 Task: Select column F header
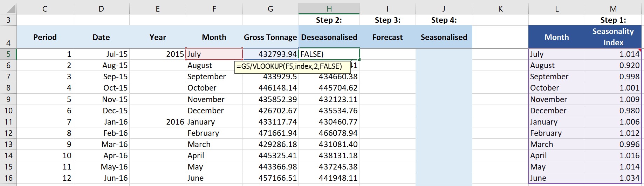[214, 9]
